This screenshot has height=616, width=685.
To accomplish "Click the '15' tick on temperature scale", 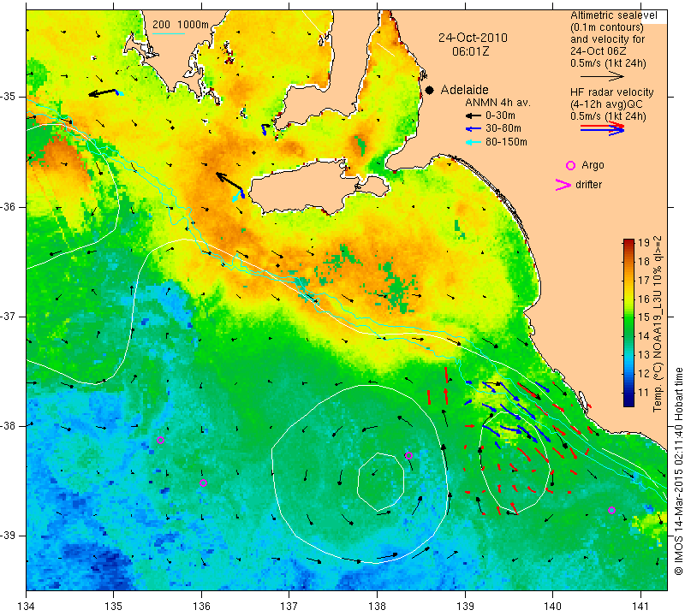I will pyautogui.click(x=644, y=317).
